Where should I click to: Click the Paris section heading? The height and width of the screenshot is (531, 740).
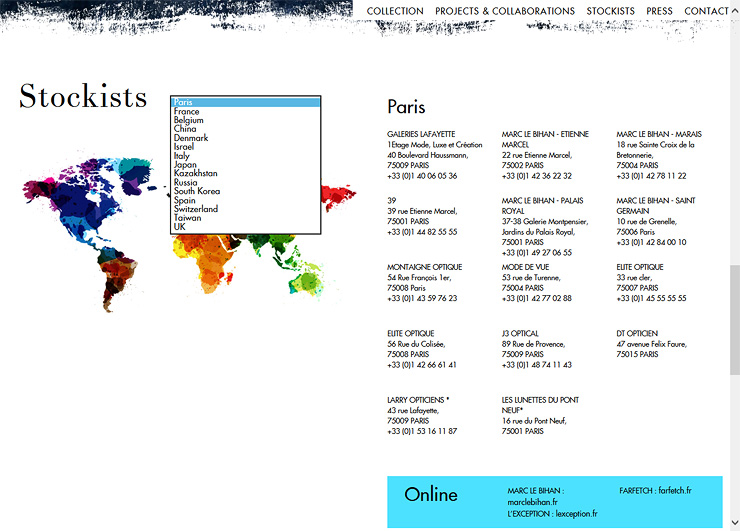click(x=406, y=107)
